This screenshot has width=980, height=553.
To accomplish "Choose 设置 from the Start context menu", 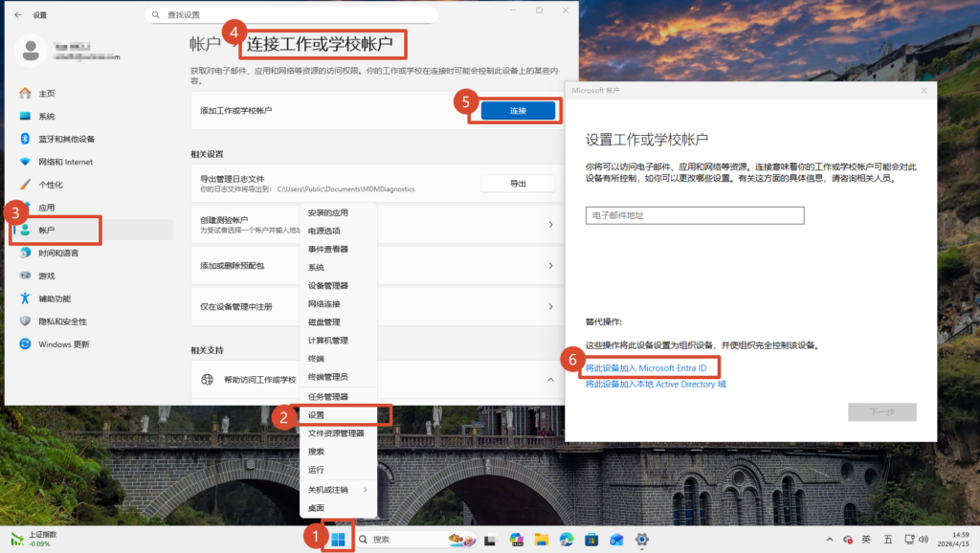I will click(x=317, y=415).
